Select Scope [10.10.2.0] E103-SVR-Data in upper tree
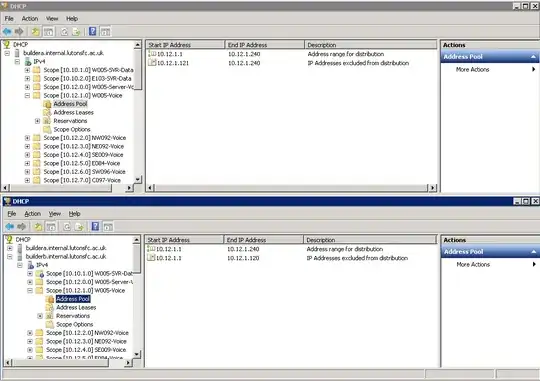The height and width of the screenshot is (381, 540). pos(87,79)
